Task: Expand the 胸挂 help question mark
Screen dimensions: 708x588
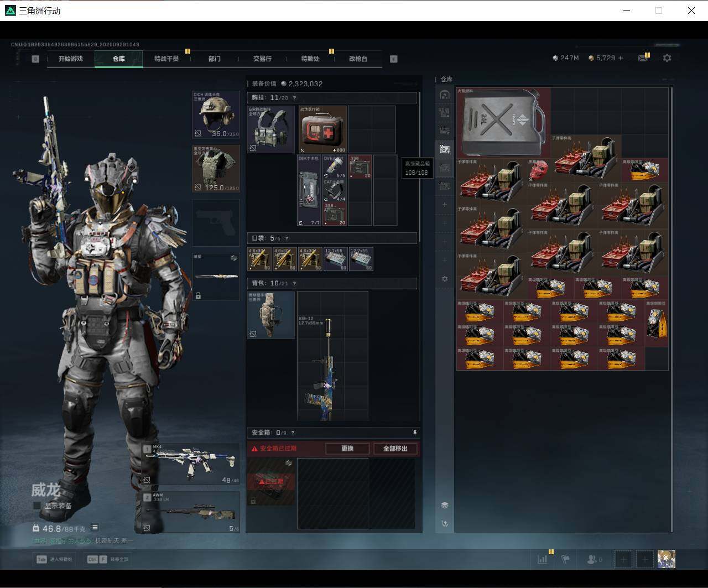Action: pos(294,98)
